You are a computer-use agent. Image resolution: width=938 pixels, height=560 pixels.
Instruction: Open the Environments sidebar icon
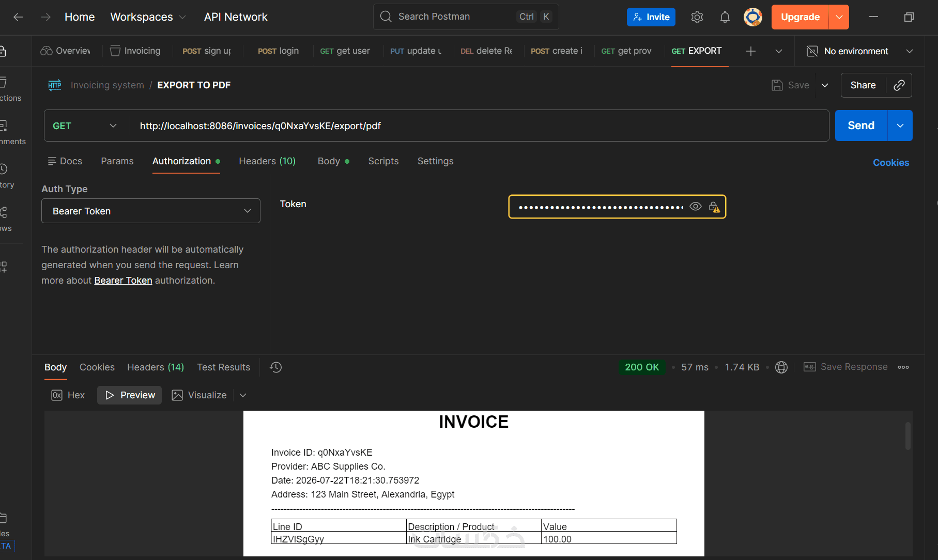(x=4, y=126)
